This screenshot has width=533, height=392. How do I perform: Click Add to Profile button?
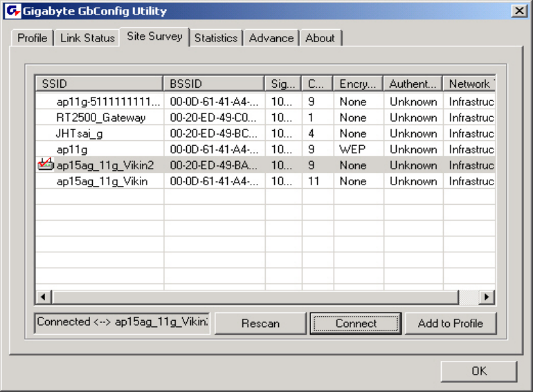451,323
